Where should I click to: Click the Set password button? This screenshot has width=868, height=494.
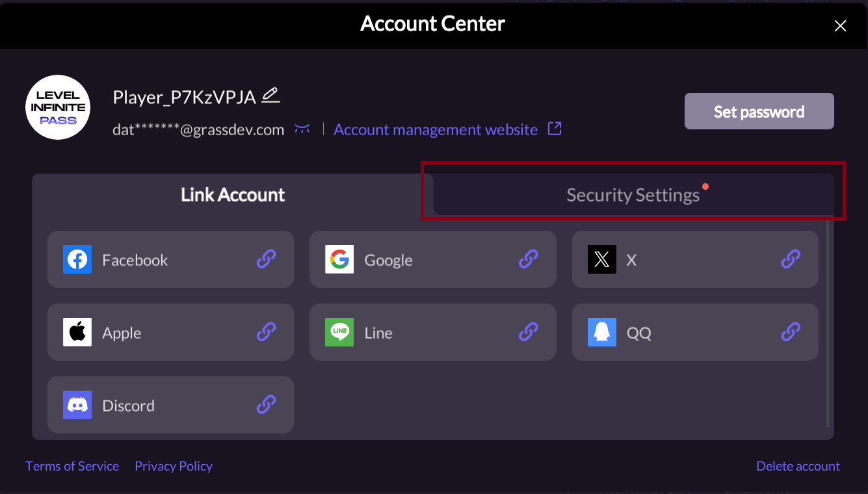[759, 110]
